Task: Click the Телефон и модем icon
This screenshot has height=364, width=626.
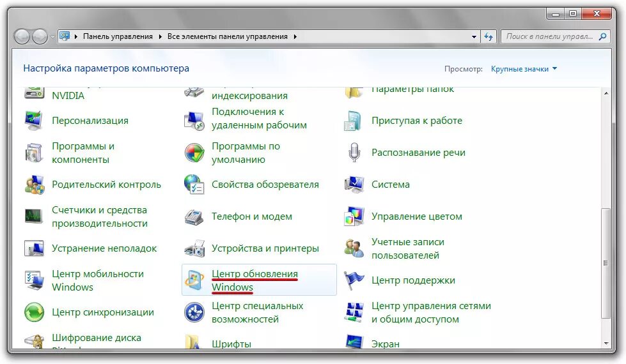Action: click(194, 216)
